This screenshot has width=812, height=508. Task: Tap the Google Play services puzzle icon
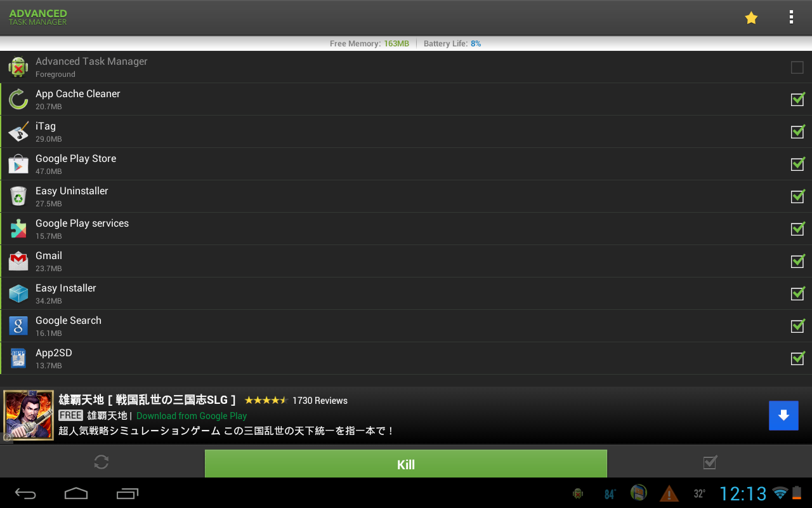click(18, 229)
